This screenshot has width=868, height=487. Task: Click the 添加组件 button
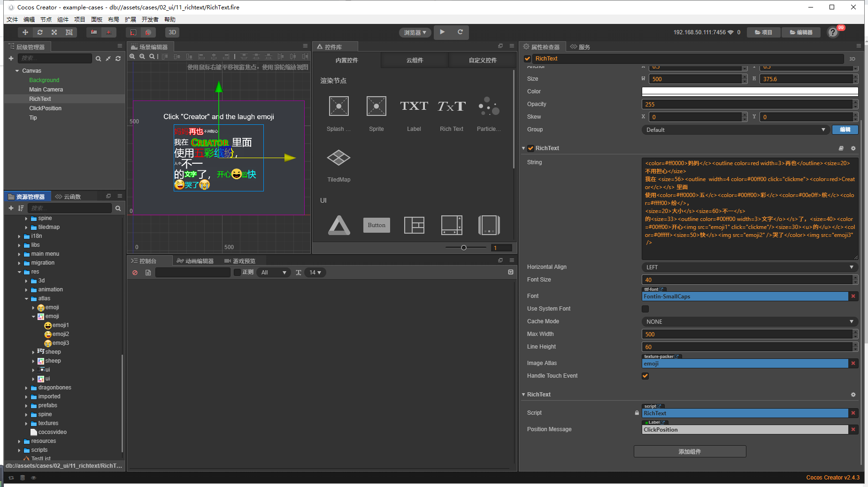coord(690,452)
